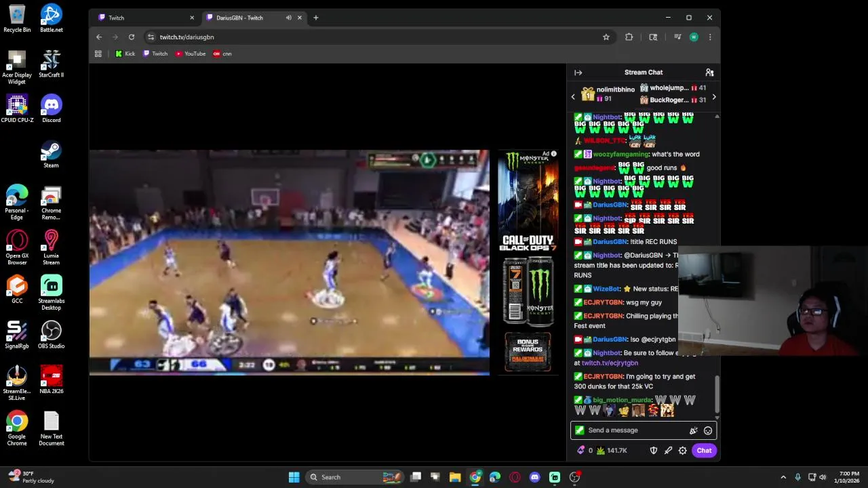Open the emote picker in chat
The image size is (868, 488).
[708, 430]
